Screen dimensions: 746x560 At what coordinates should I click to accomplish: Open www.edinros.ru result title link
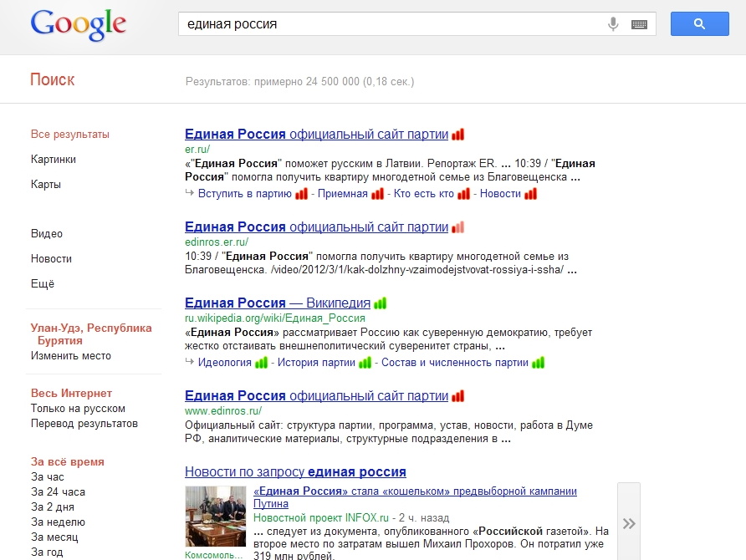pos(316,396)
